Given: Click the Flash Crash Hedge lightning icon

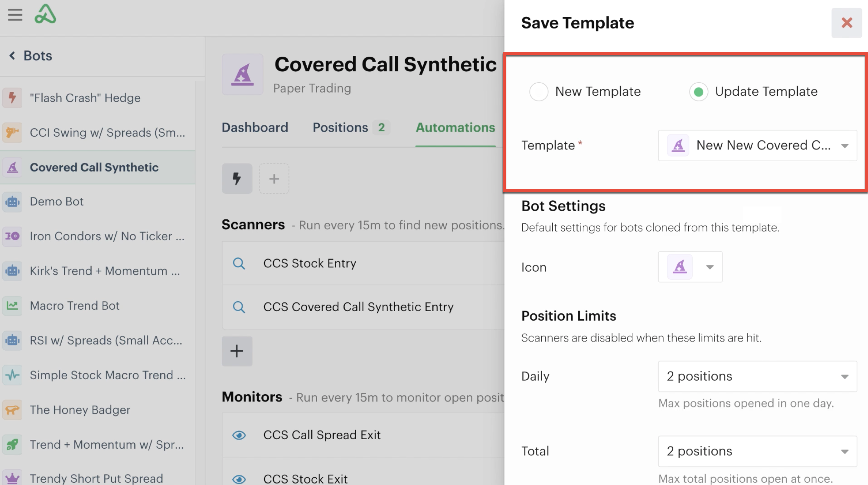Looking at the screenshot, I should click(12, 97).
